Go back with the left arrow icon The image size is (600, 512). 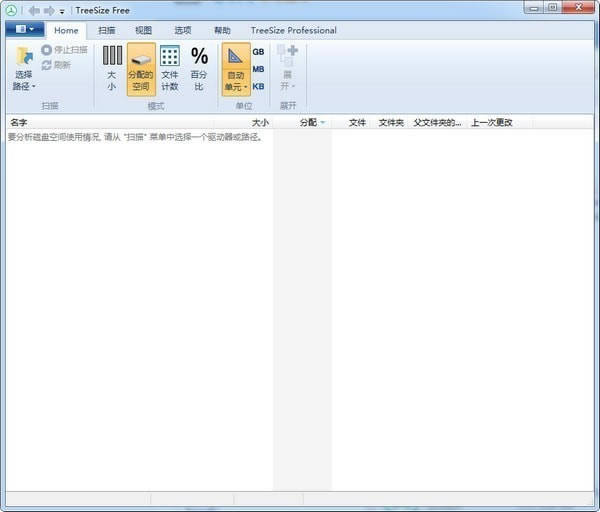[x=34, y=11]
